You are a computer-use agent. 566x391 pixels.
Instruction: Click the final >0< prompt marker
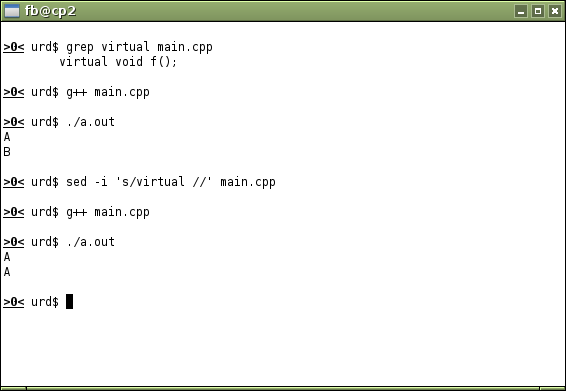click(x=14, y=302)
